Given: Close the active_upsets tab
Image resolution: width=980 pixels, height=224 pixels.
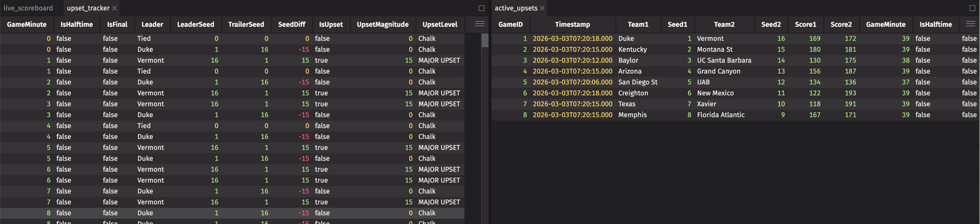Looking at the screenshot, I should (542, 8).
